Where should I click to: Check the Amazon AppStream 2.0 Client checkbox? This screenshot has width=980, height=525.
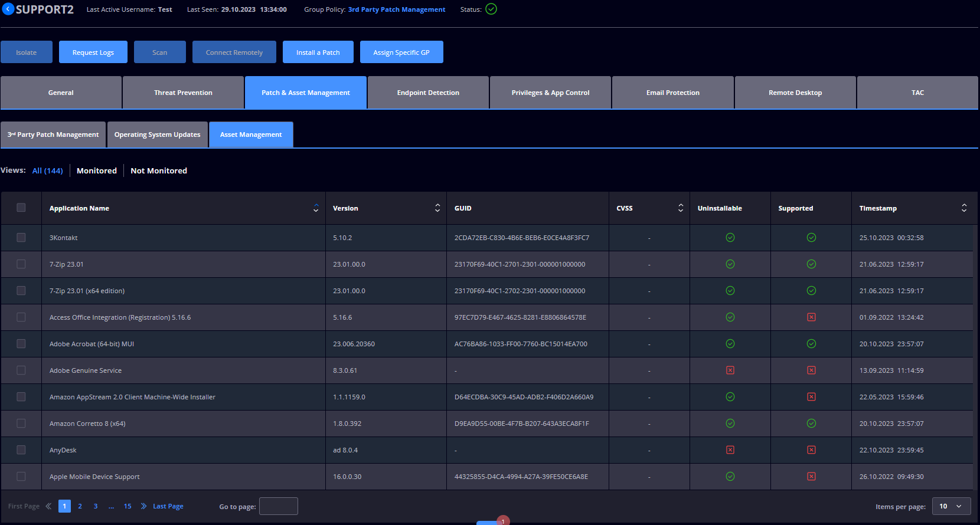[x=21, y=397]
